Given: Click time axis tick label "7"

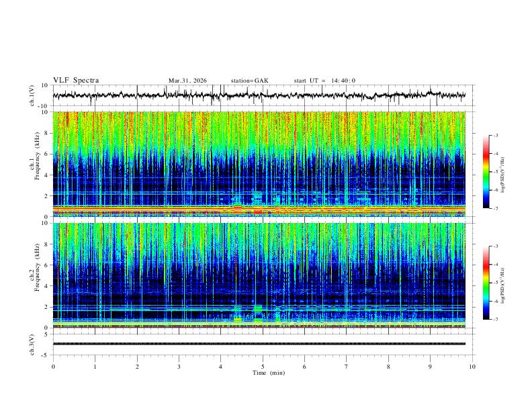Looking at the screenshot, I should click(347, 367).
